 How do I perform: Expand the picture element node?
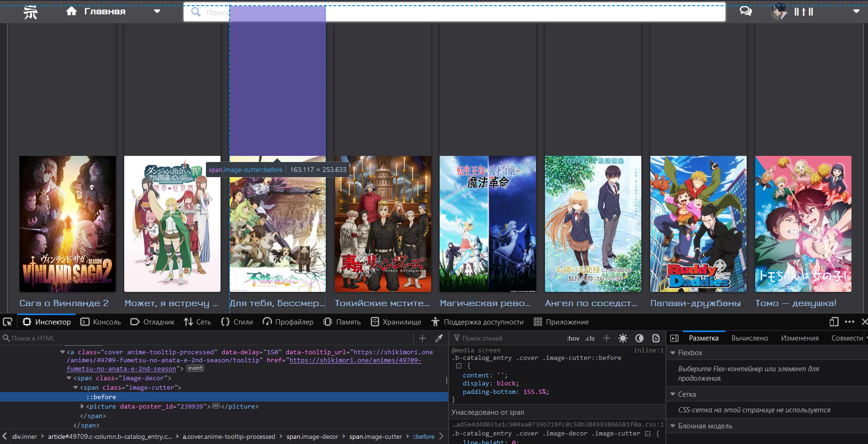(x=82, y=406)
